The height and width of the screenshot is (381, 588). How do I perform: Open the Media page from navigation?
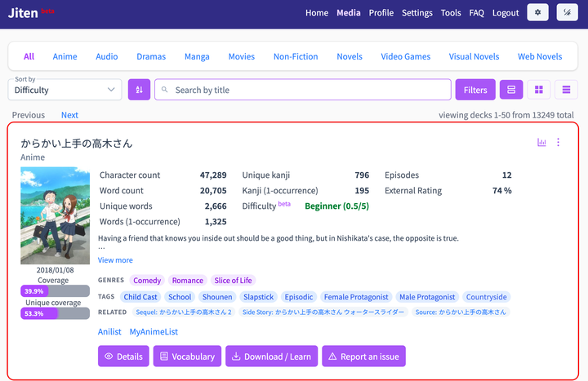(x=349, y=13)
